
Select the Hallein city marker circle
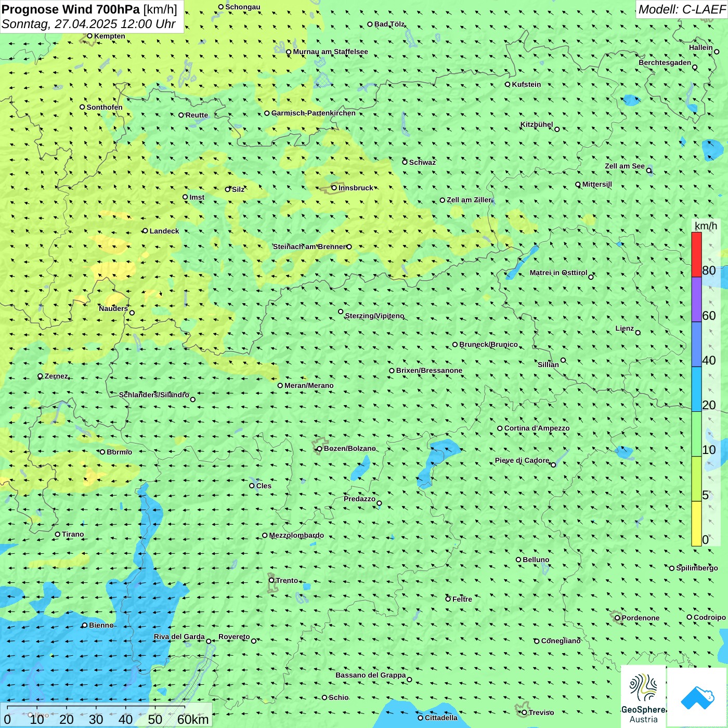pyautogui.click(x=717, y=51)
